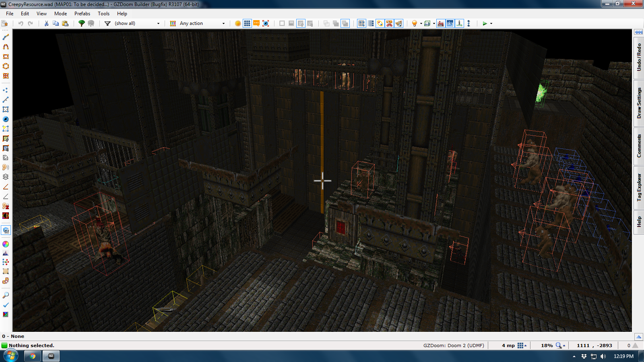Click the Windows Start button
Image resolution: width=644 pixels, height=362 pixels.
pos(10,356)
